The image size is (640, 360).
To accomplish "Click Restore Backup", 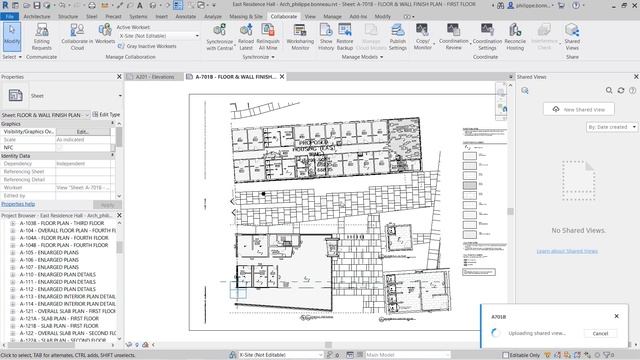I will (x=344, y=37).
